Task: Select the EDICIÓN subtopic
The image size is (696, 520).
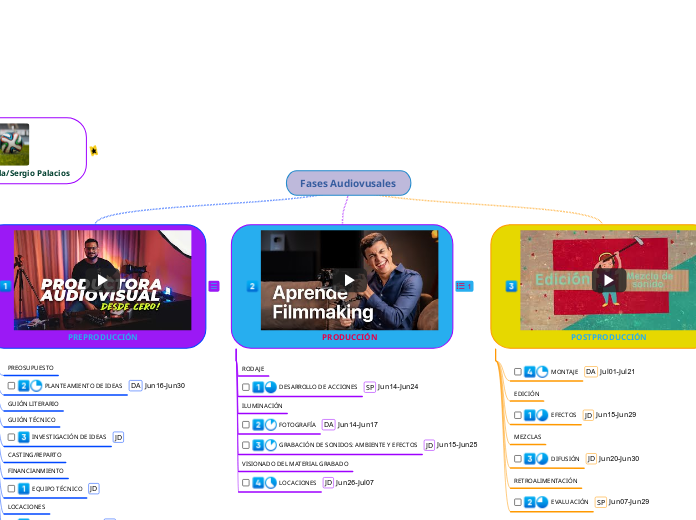Action: 526,393
